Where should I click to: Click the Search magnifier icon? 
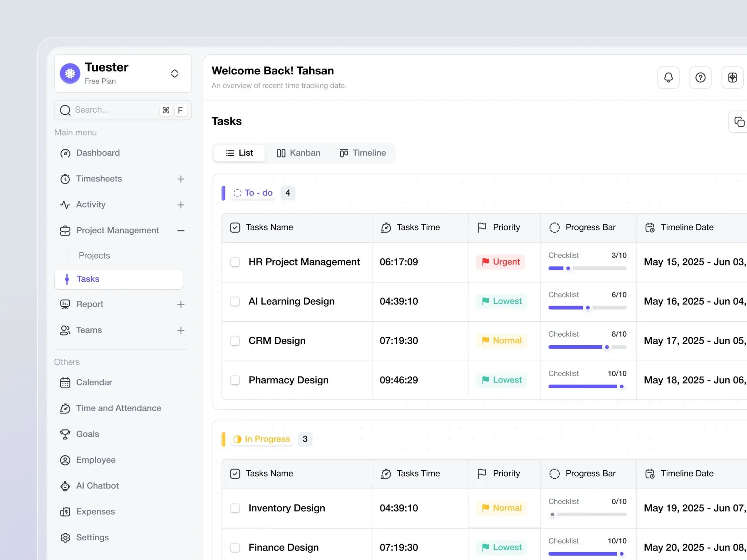coord(65,110)
